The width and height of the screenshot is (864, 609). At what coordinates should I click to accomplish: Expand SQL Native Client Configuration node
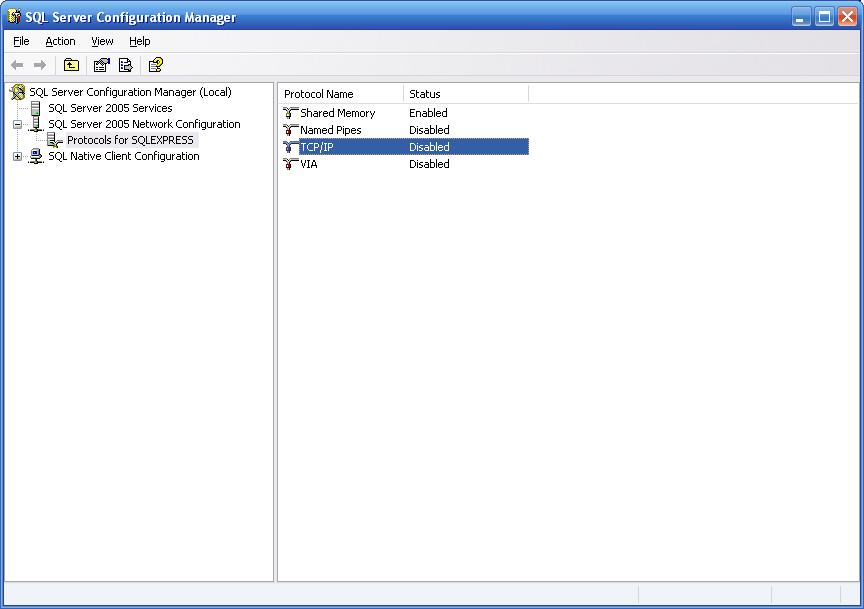[x=18, y=157]
